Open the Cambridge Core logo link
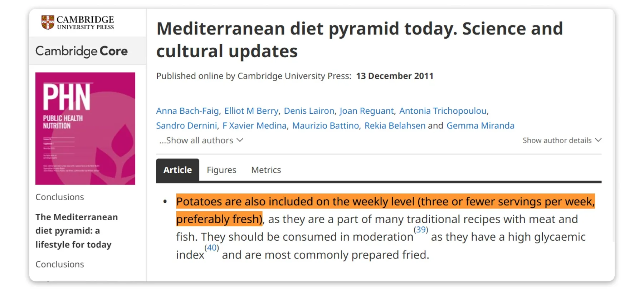This screenshot has height=290, width=644. [x=82, y=51]
